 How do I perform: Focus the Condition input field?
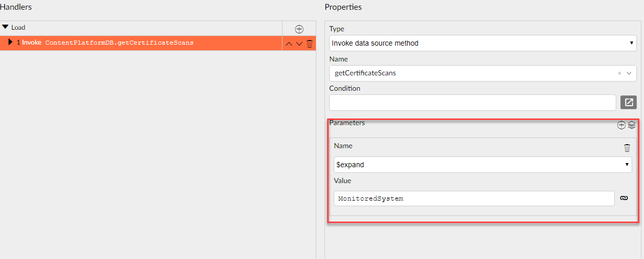tap(472, 102)
